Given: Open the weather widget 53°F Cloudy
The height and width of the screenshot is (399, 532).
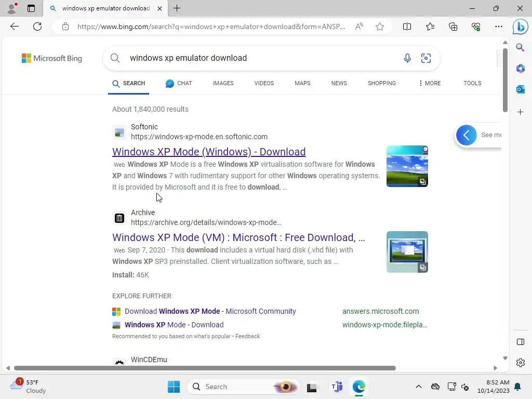Looking at the screenshot, I should tap(28, 386).
